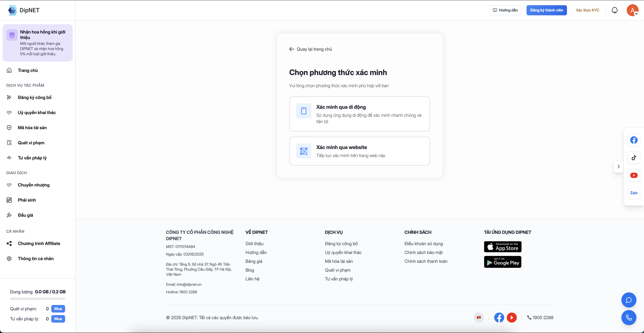Screen dimensions: 644x333
Task: Open the notifications bell
Action: (614, 10)
